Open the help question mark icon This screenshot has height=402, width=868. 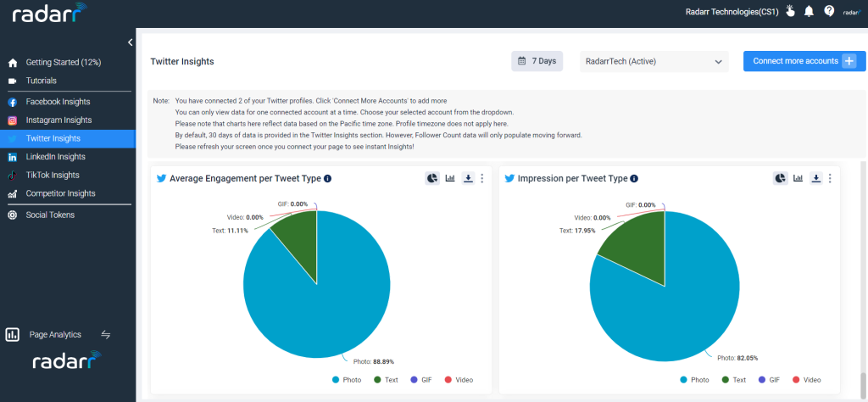(829, 11)
